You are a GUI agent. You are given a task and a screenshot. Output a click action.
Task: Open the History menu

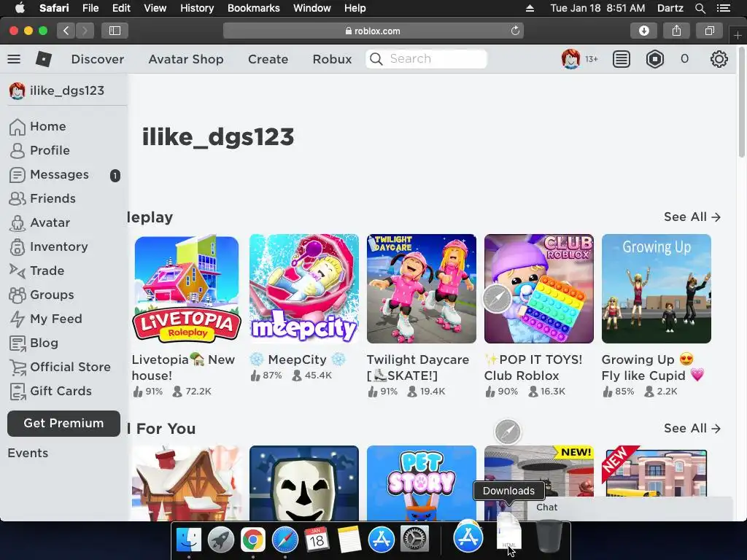(197, 8)
